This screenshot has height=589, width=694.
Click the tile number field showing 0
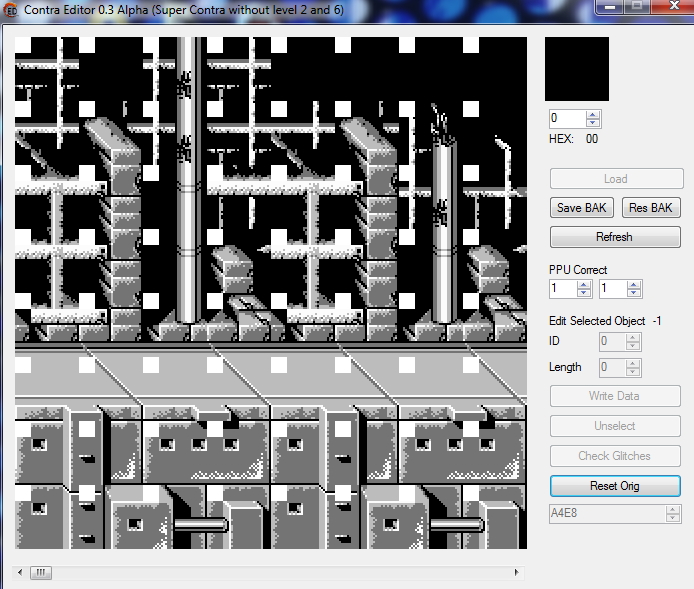568,119
